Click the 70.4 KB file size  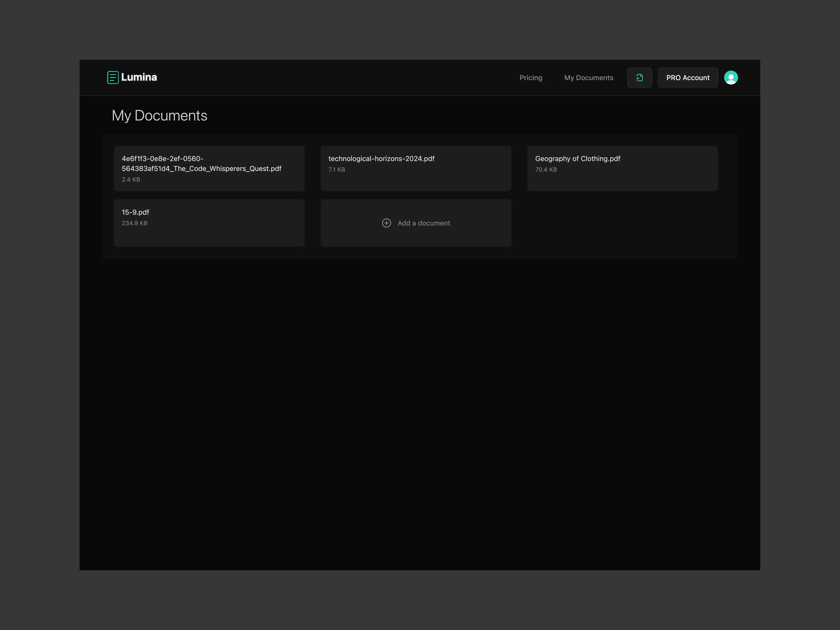[x=546, y=170]
